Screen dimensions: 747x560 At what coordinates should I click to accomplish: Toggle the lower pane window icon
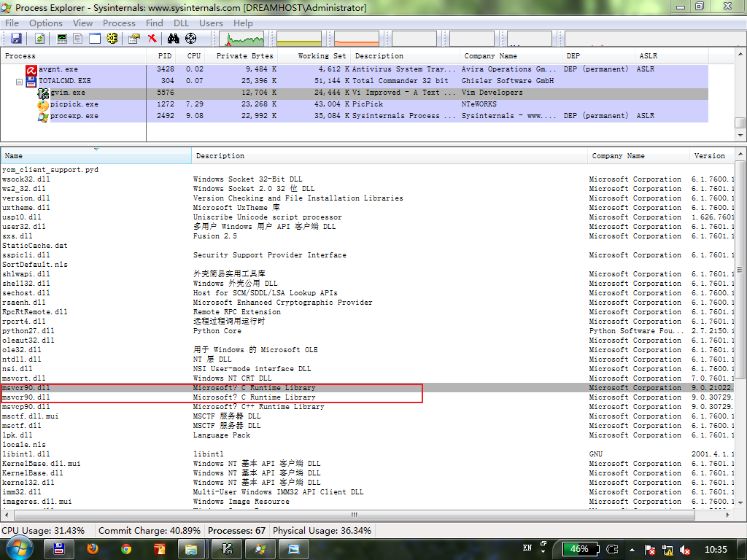pyautogui.click(x=95, y=39)
